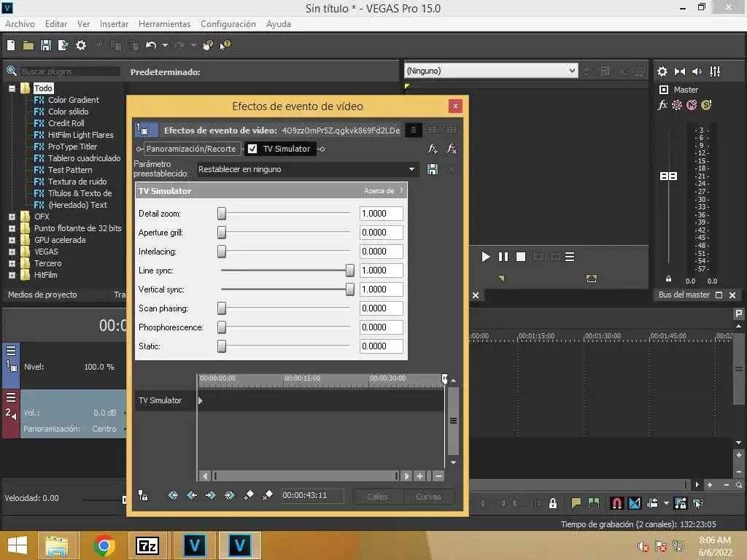Open project properties gear in main toolbar
Image resolution: width=747 pixels, height=560 pixels.
(x=81, y=45)
